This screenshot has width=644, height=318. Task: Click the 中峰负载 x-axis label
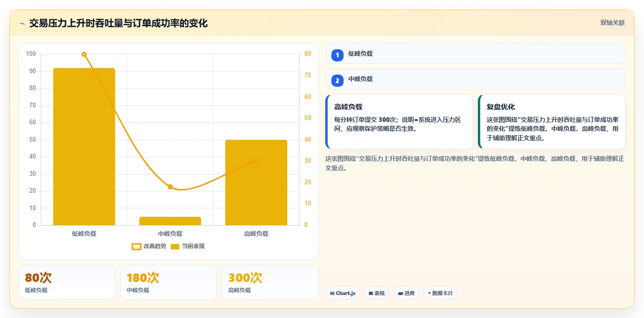click(170, 234)
